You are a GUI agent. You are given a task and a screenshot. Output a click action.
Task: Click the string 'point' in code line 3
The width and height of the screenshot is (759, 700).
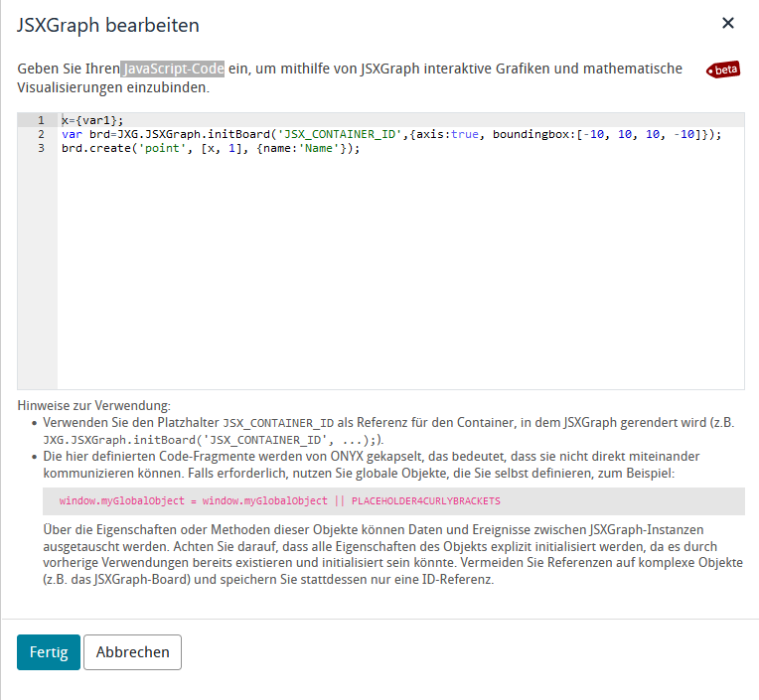tap(162, 148)
